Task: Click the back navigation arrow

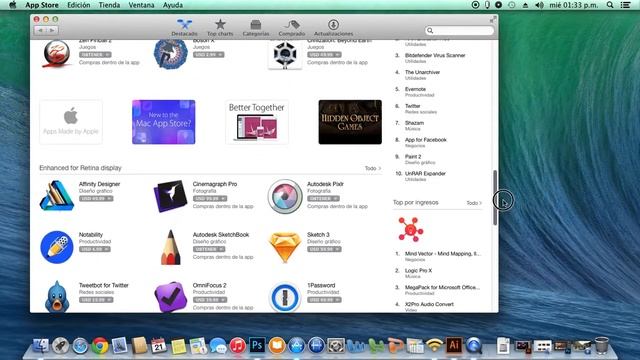Action: coord(40,30)
